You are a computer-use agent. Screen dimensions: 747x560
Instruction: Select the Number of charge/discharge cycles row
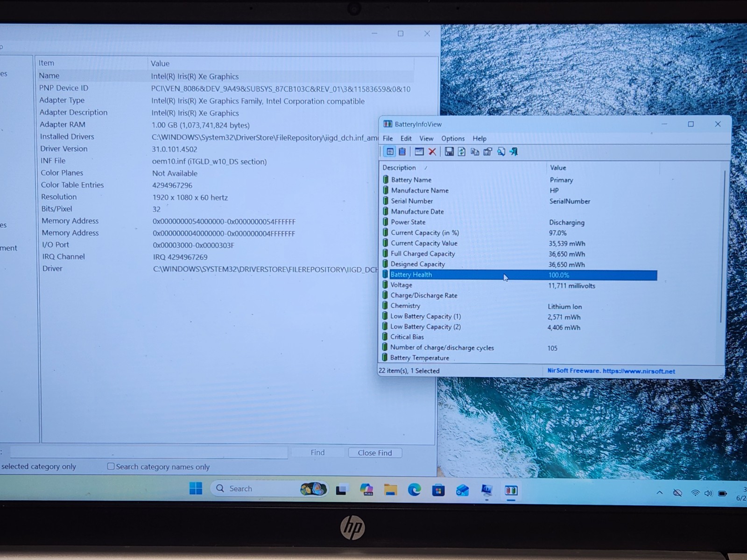519,348
